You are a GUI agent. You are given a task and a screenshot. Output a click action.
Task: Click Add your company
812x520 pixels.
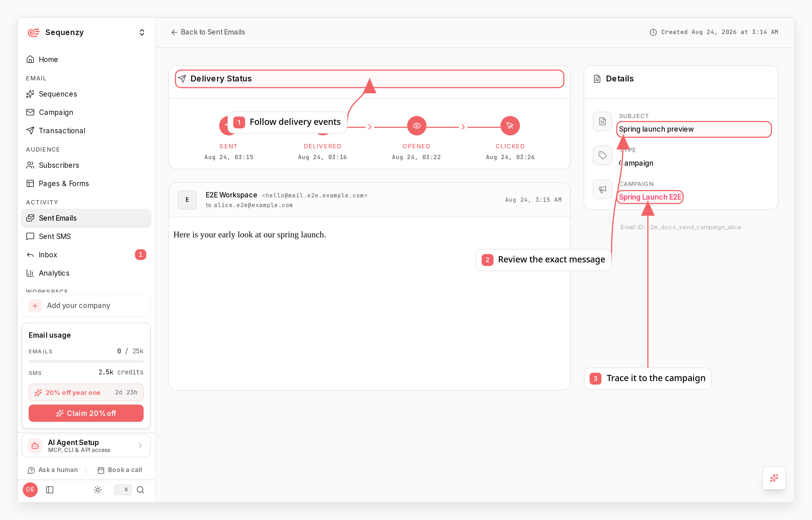[x=86, y=306]
